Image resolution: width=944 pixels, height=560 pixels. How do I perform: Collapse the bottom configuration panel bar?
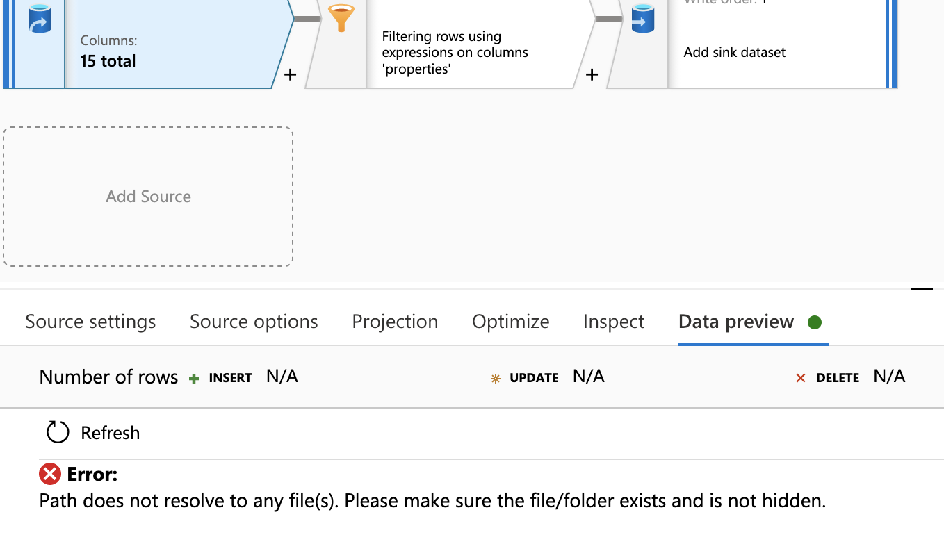(921, 288)
